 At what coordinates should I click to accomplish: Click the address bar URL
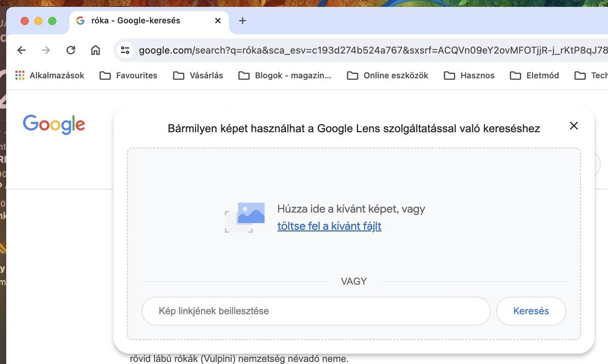pos(373,50)
